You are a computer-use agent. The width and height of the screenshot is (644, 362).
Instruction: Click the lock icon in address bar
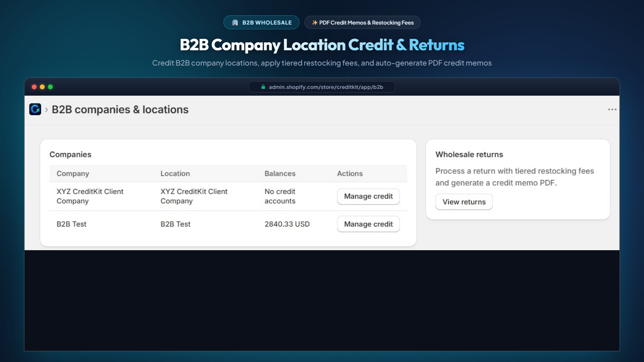click(x=263, y=87)
